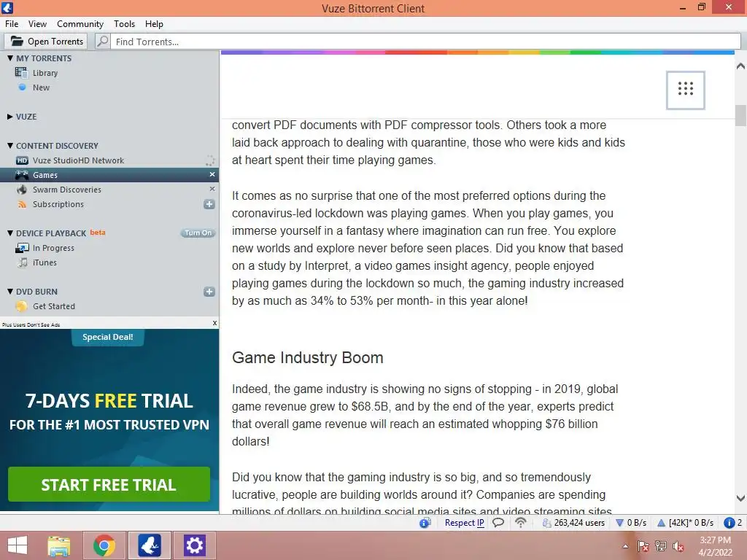This screenshot has width=747, height=560.
Task: Click the wireless network status icon
Action: click(521, 523)
